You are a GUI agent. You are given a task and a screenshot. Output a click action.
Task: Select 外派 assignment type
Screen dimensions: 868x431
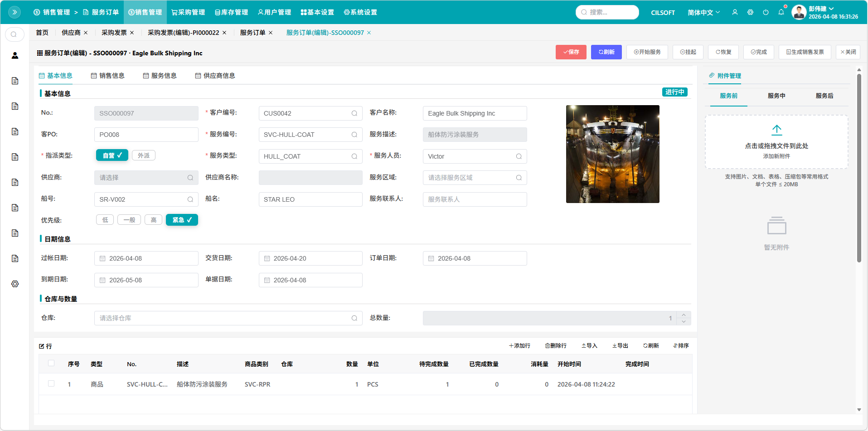(x=144, y=155)
